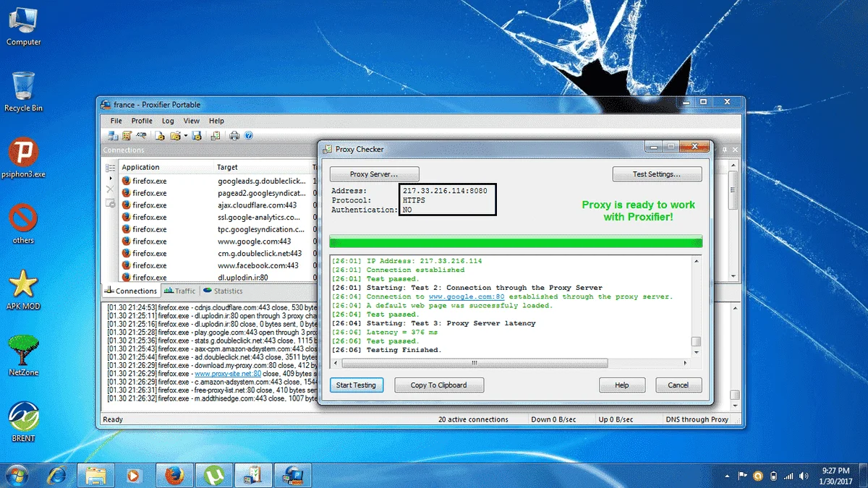Sort by the Target column header
868x488 pixels.
point(262,167)
